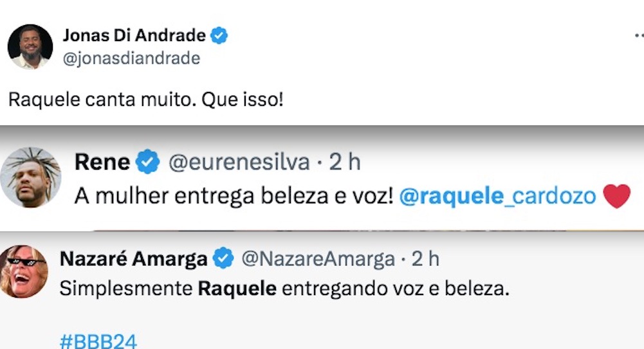Click the red heart emoji in Rene's tweet
The image size is (644, 349).
(617, 197)
